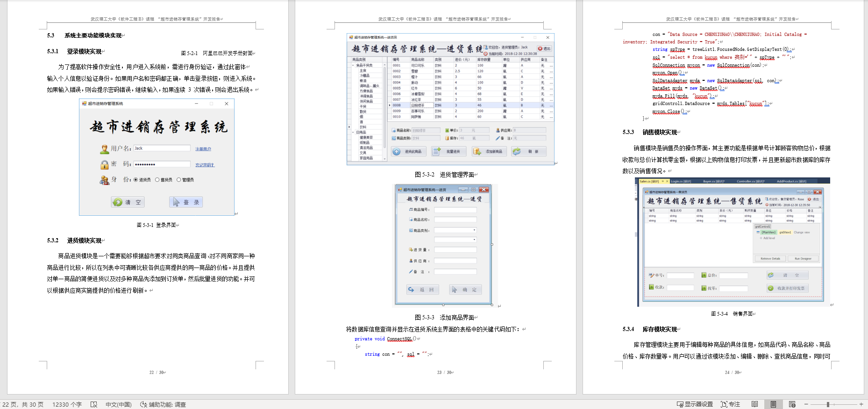Open page navigation via 22 页, 共 30 页
This screenshot has height=409, width=868.
(23, 404)
